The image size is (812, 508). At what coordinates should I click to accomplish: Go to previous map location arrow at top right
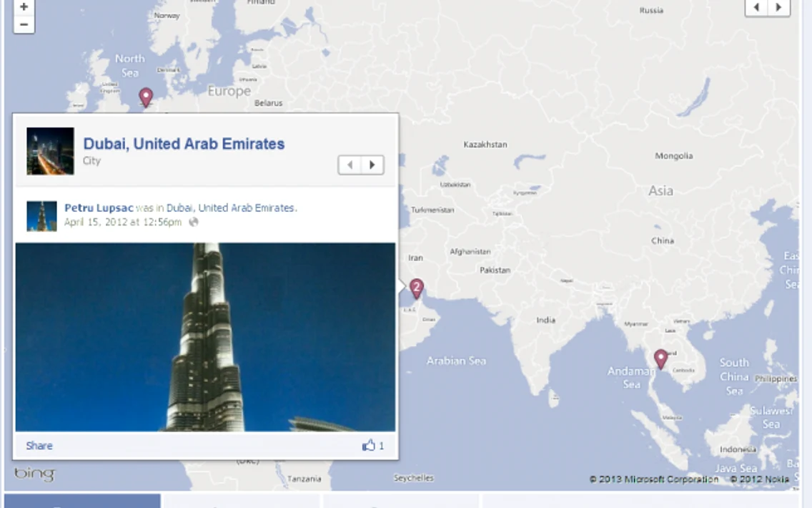[756, 7]
